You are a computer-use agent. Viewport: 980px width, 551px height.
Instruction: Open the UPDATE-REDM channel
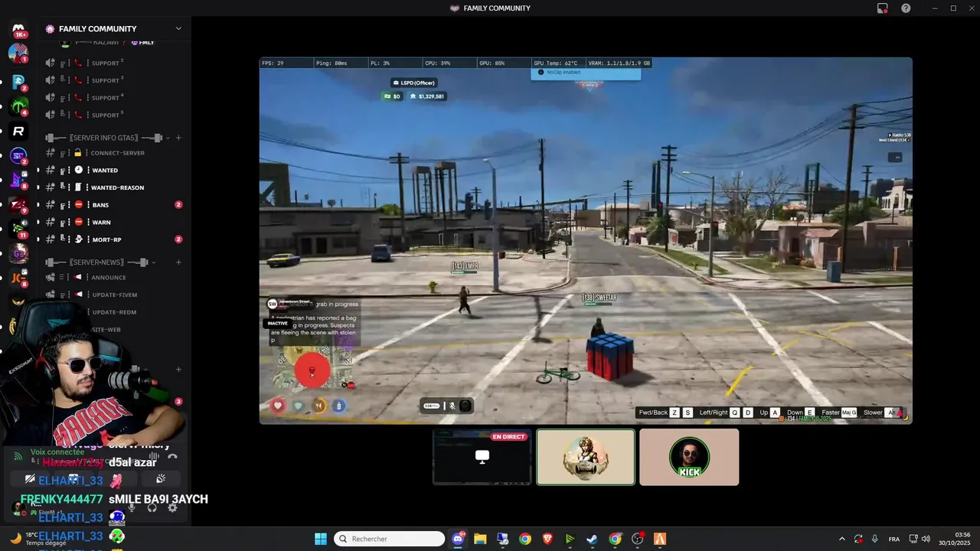[113, 312]
